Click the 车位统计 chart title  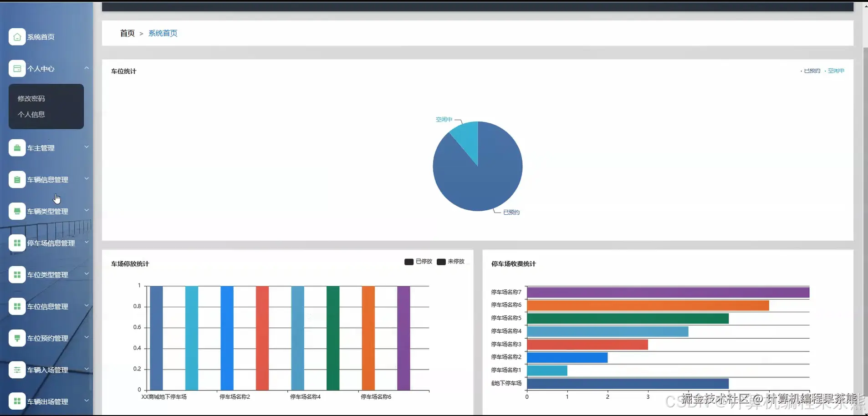124,71
